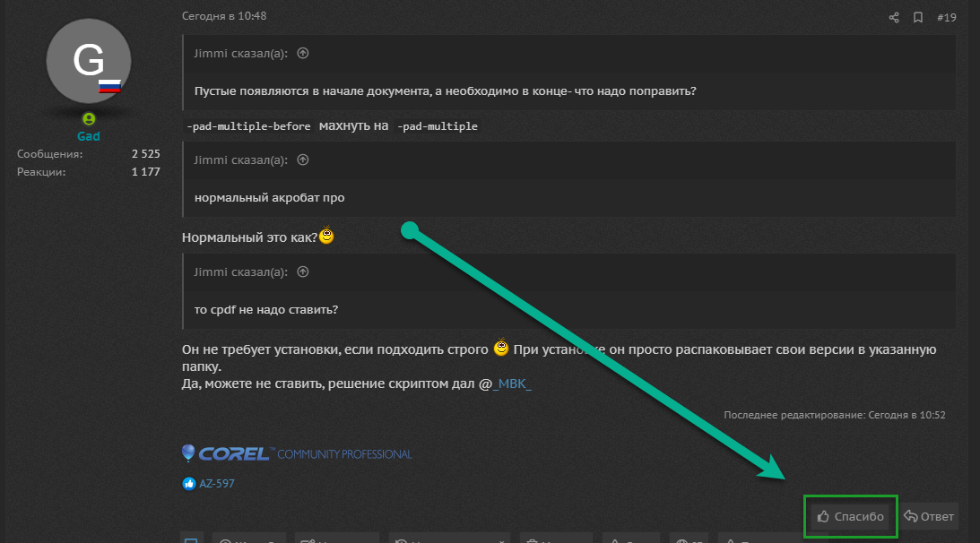
Task: Click the text Последнее редактирование: Сегодня в 10:52
Action: pos(835,415)
